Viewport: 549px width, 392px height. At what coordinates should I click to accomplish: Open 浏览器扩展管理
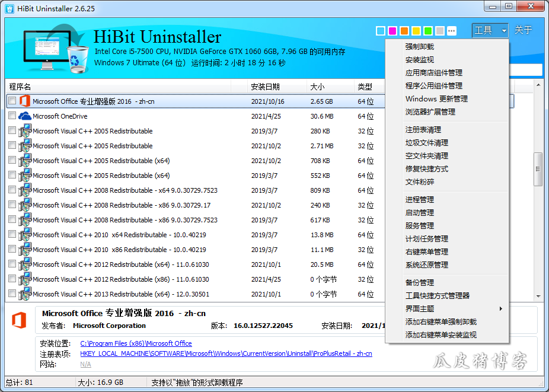click(x=447, y=112)
